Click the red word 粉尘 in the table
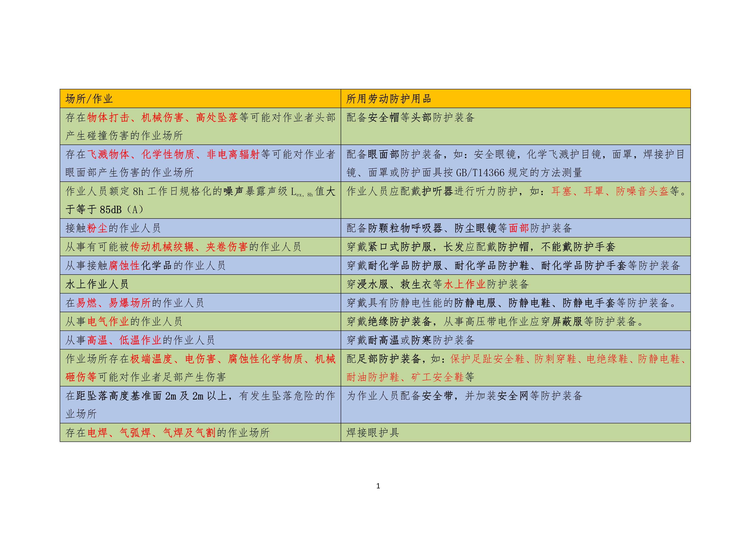 coord(97,228)
